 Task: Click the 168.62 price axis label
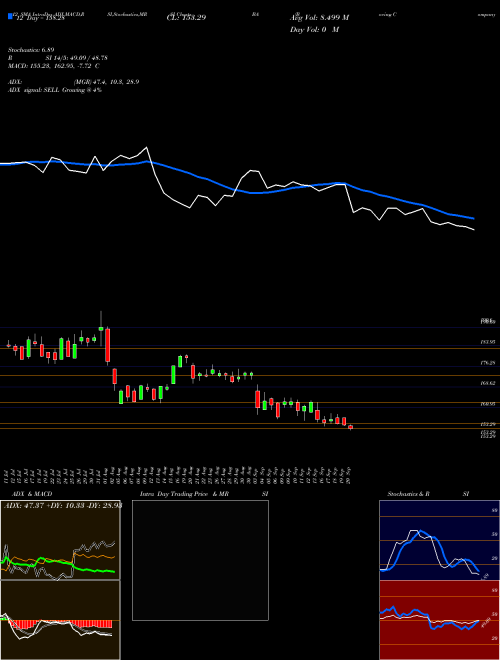487,383
